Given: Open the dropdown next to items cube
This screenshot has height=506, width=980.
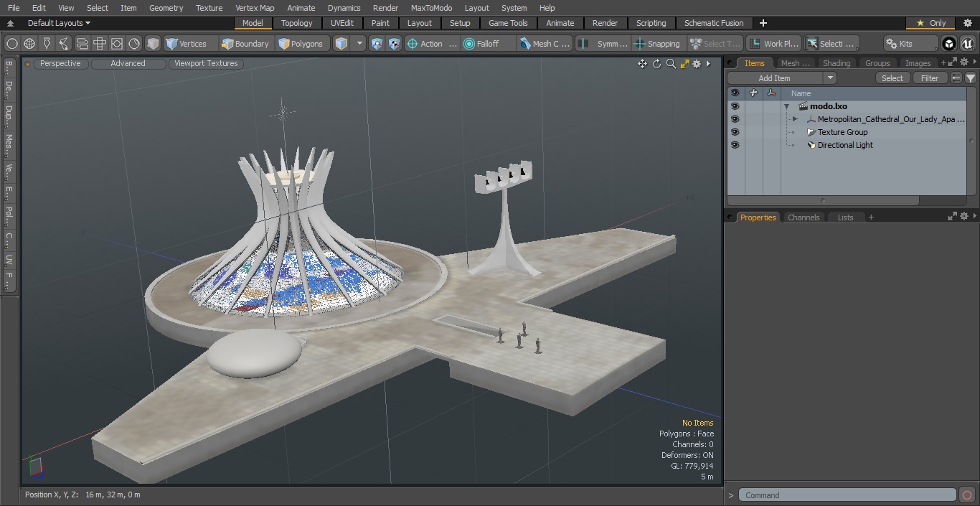Looking at the screenshot, I should coord(360,44).
